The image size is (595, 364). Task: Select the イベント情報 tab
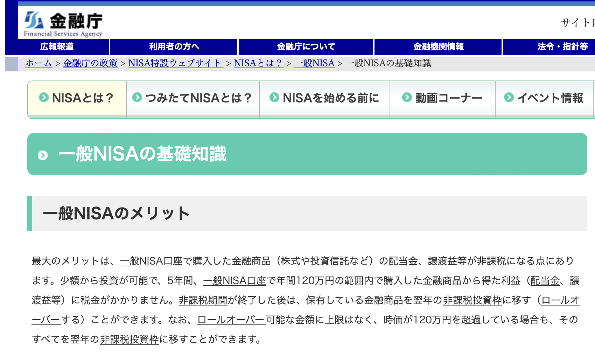(545, 99)
